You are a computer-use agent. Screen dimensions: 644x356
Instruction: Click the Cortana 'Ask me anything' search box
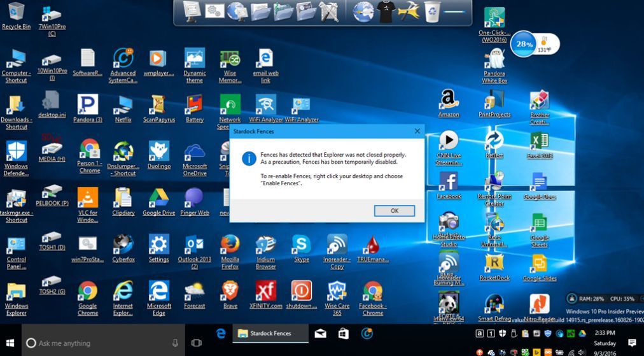pyautogui.click(x=103, y=343)
